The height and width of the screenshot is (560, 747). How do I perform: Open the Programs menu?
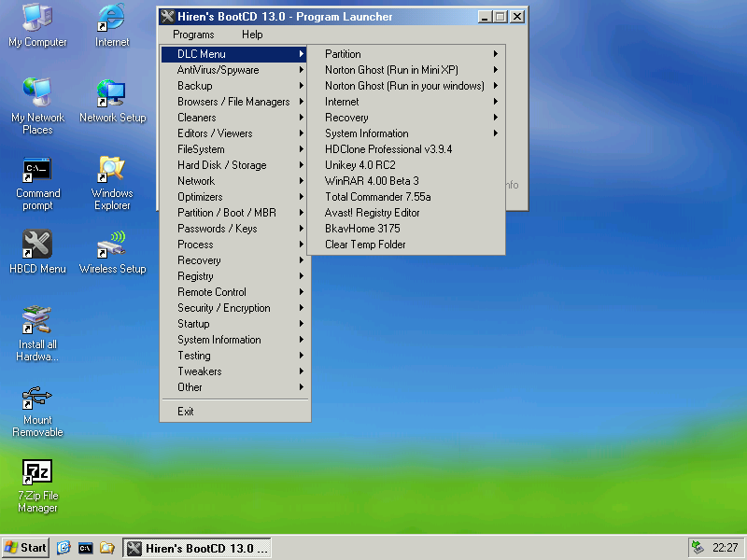(193, 35)
